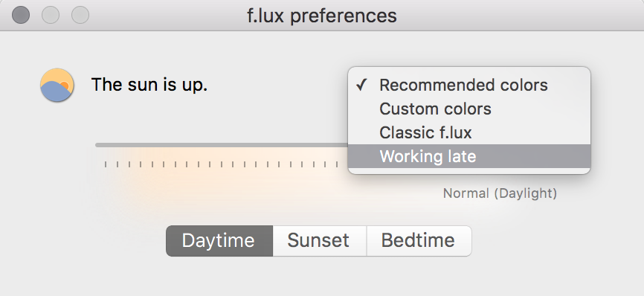Viewport: 644px width, 296px height.
Task: Select the highlighted Working late option
Action: [469, 156]
